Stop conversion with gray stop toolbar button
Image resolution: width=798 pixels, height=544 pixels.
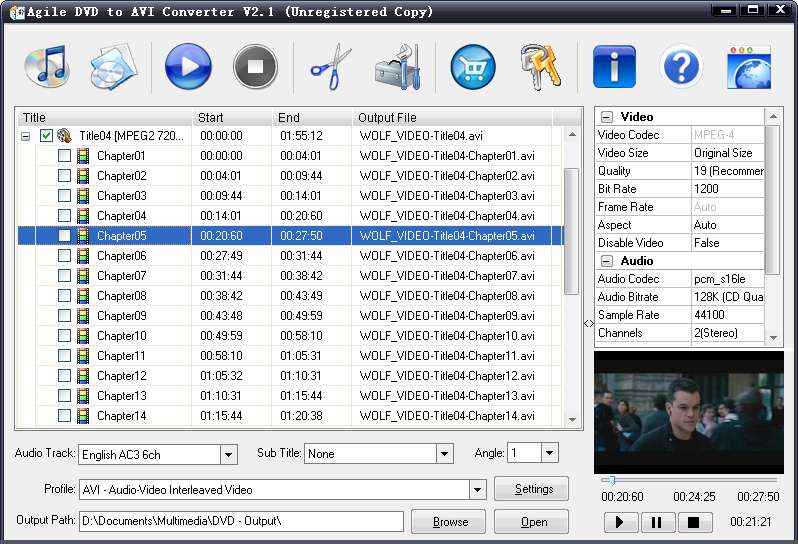[255, 67]
